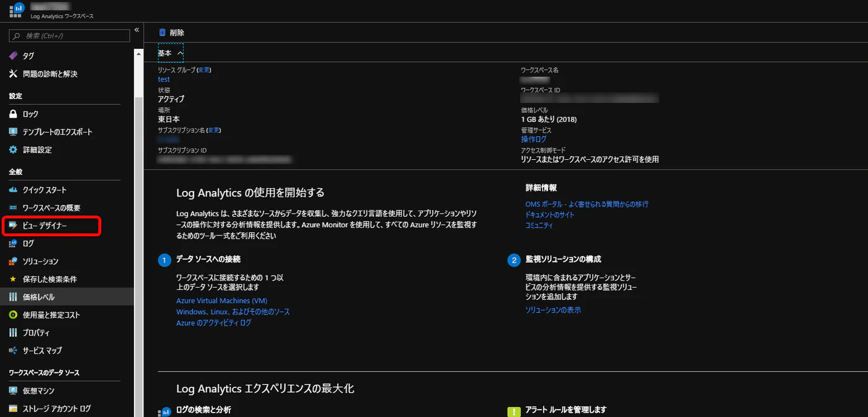Click 変更 next to リソース グループ
This screenshot has height=417, width=868.
coord(204,70)
